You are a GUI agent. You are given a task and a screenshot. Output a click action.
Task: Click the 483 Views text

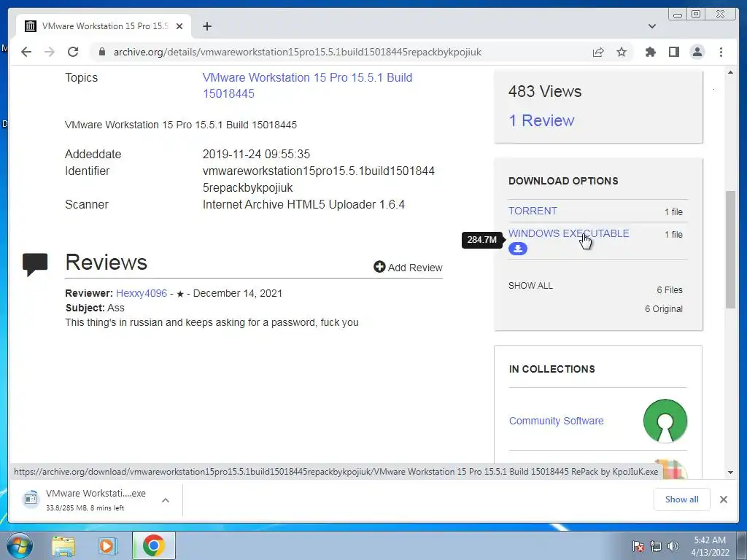545,91
